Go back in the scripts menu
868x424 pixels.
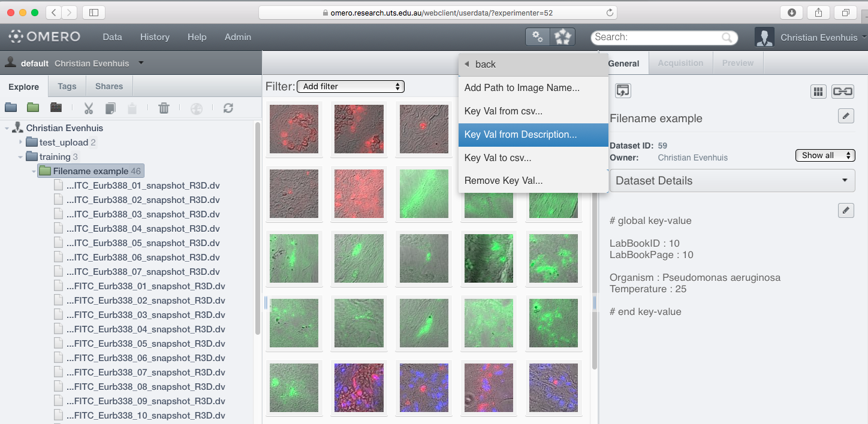click(533, 65)
